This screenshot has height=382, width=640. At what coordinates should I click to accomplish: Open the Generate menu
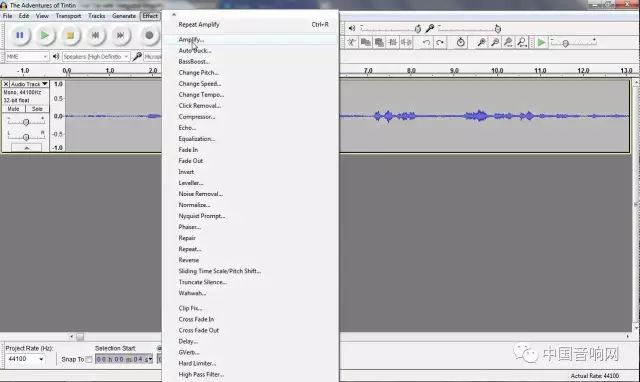click(x=124, y=16)
